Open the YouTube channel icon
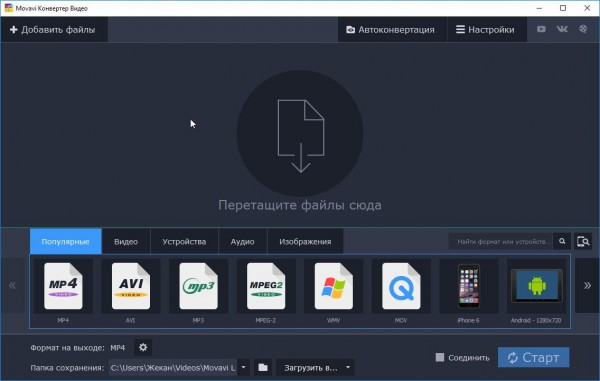The height and width of the screenshot is (381, 600). point(541,29)
